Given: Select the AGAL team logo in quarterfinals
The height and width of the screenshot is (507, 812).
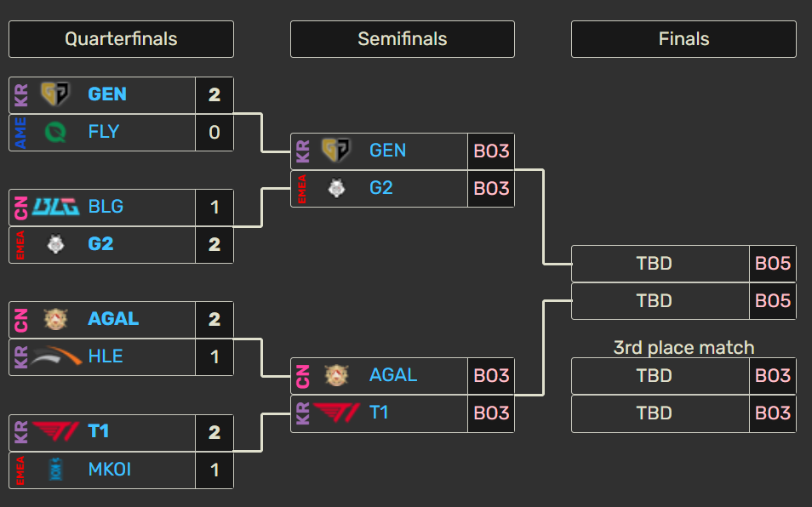Looking at the screenshot, I should [54, 319].
